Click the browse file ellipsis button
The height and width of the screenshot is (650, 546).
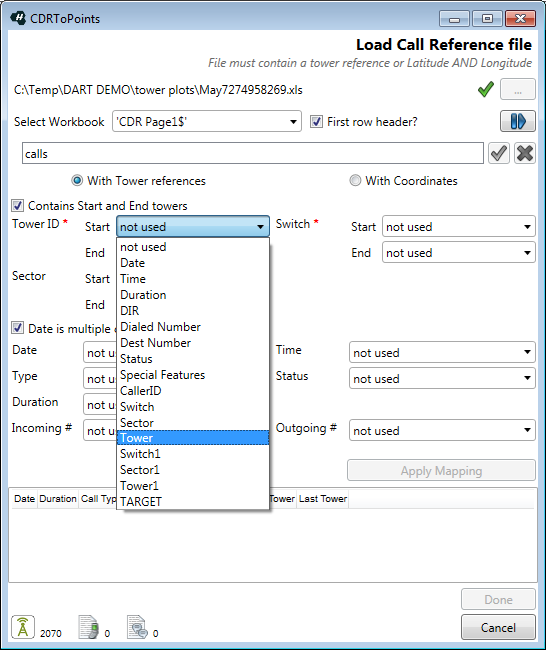[517, 89]
